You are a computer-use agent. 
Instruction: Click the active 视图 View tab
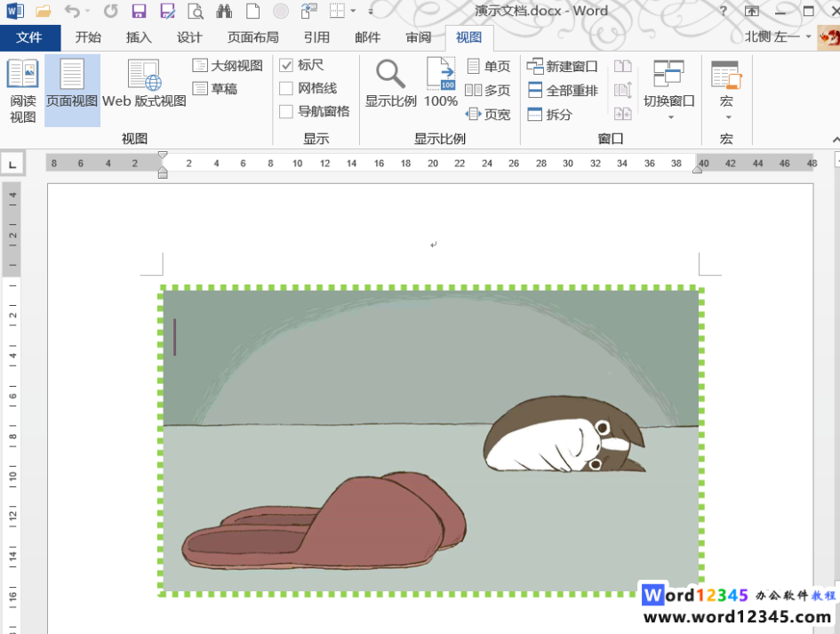pos(468,37)
